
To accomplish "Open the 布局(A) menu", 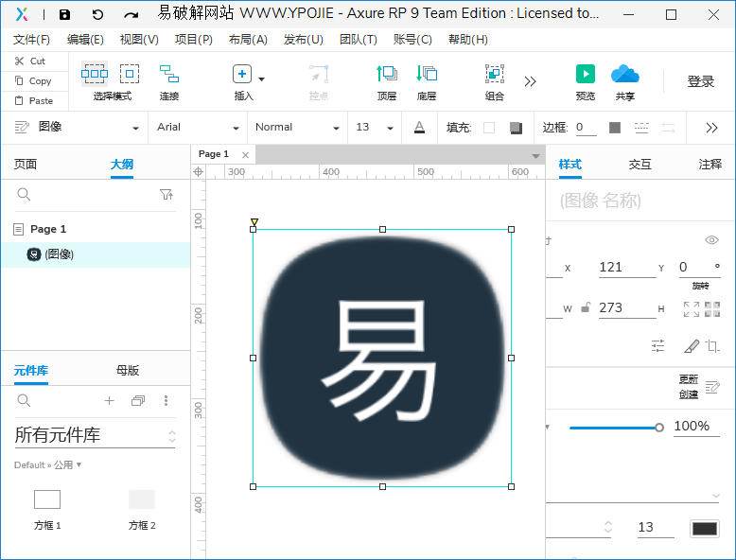I will tap(248, 40).
